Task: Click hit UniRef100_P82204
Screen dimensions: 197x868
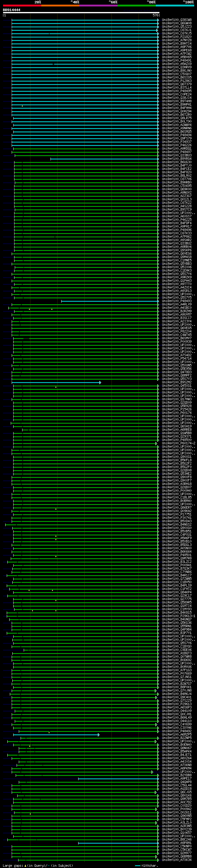Action: click(177, 331)
